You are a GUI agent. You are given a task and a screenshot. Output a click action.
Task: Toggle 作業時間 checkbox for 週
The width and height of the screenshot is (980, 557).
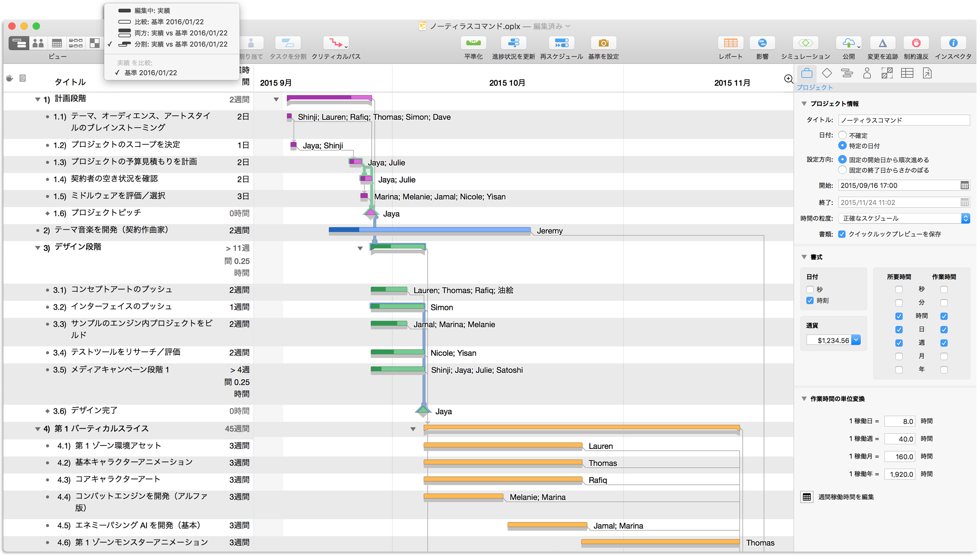click(x=943, y=343)
